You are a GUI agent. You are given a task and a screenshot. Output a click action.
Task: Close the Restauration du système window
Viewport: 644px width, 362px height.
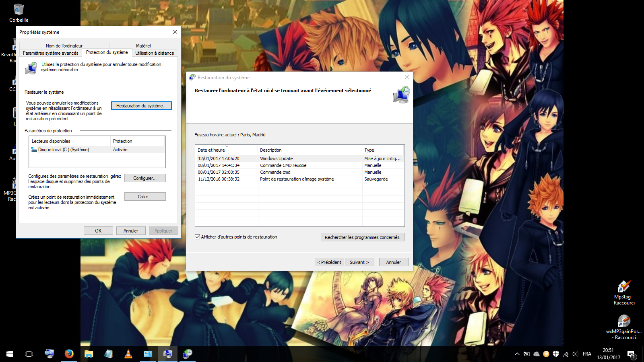click(407, 77)
